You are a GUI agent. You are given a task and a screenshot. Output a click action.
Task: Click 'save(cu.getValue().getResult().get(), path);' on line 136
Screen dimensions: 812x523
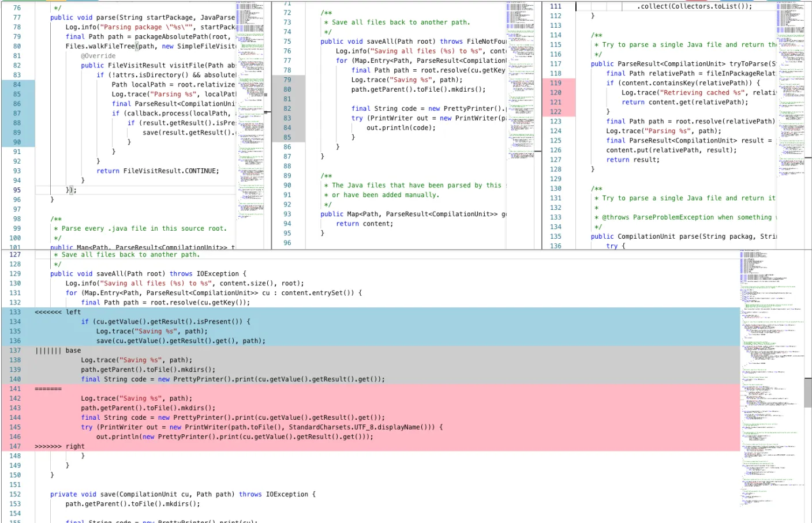click(x=181, y=341)
